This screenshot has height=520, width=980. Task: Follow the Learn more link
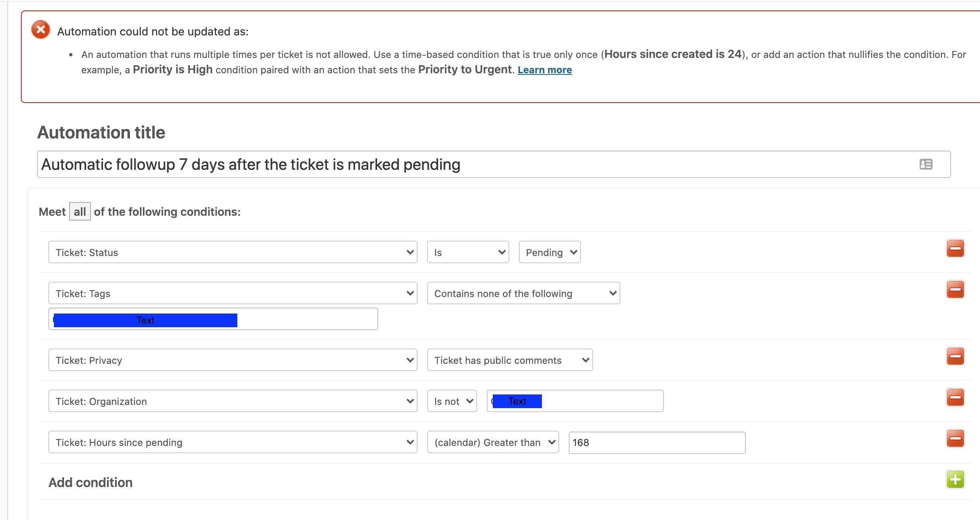(544, 70)
